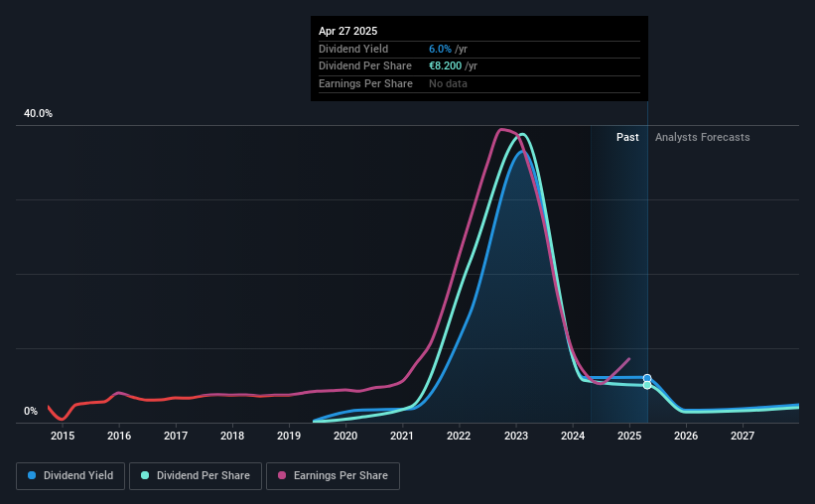Click the 2025 x-axis label
The image size is (815, 504).
pyautogui.click(x=629, y=436)
